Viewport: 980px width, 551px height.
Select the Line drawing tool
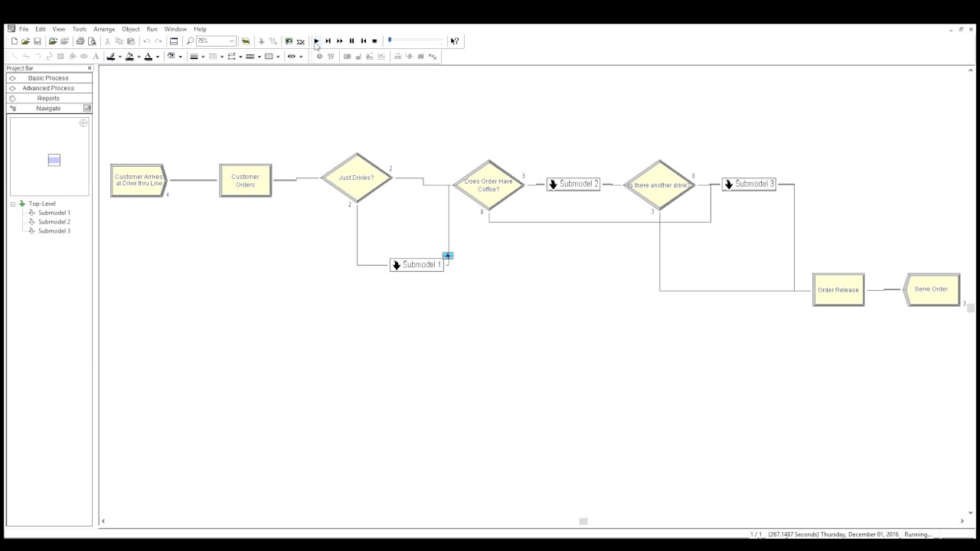14,57
